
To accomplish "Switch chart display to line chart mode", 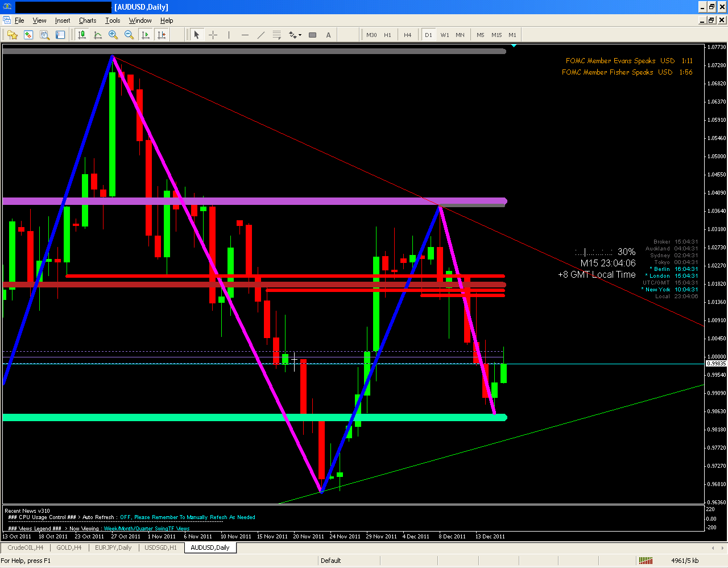I will click(x=98, y=35).
